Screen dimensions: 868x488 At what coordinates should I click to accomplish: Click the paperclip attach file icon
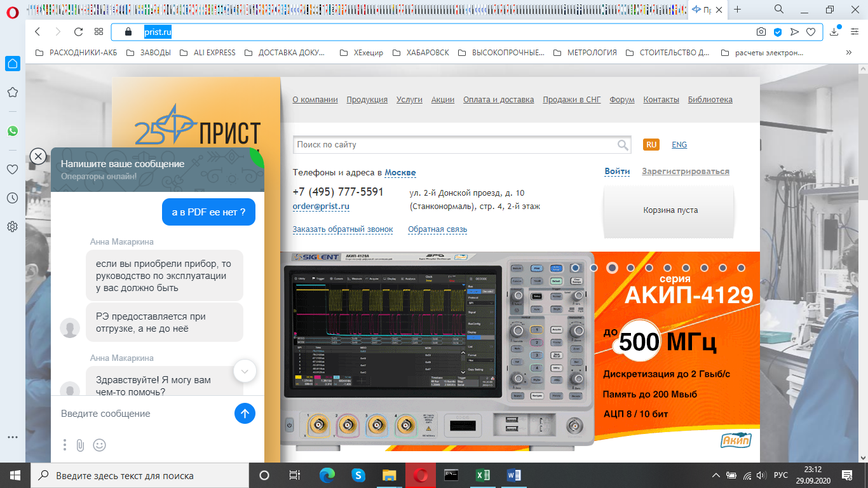(x=80, y=445)
